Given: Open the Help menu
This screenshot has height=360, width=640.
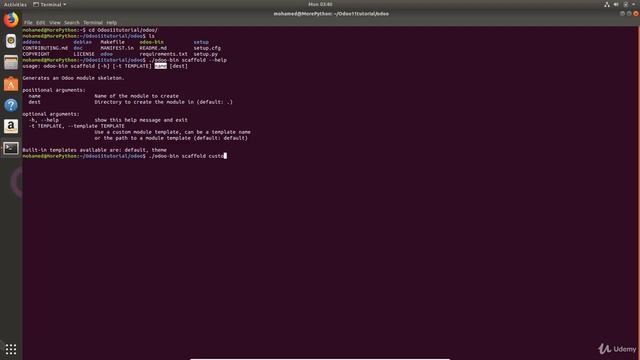Looking at the screenshot, I should (x=111, y=22).
